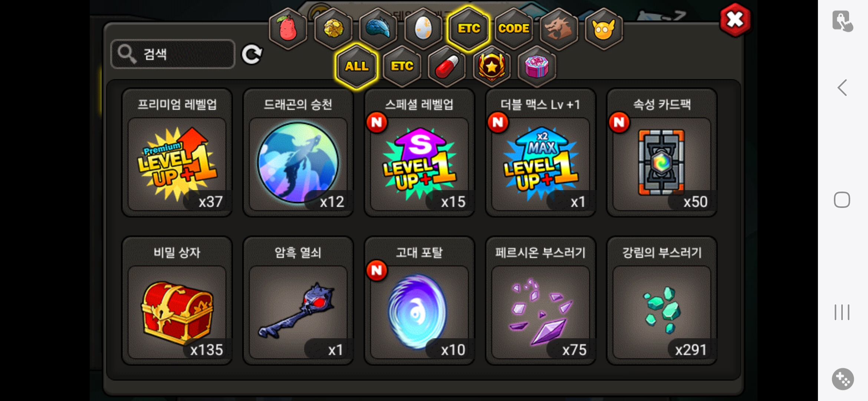The image size is (868, 401).
Task: Switch to the CODE tab
Action: click(514, 29)
